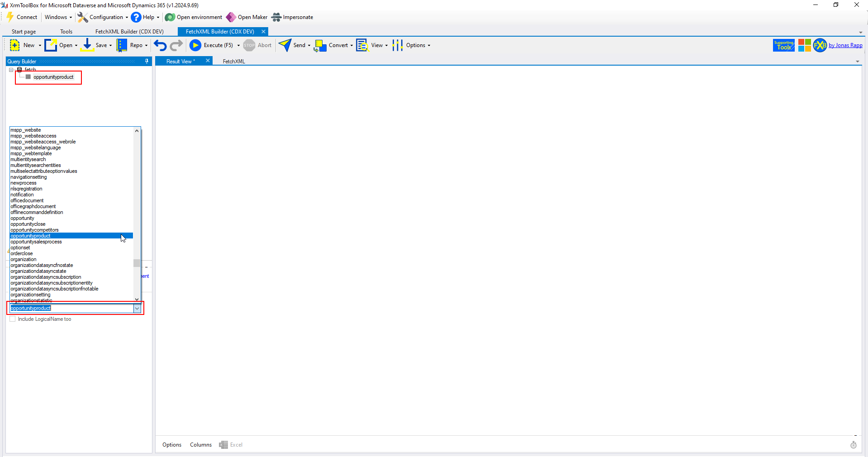The image size is (868, 457).
Task: Click the FXB round logo
Action: [820, 45]
